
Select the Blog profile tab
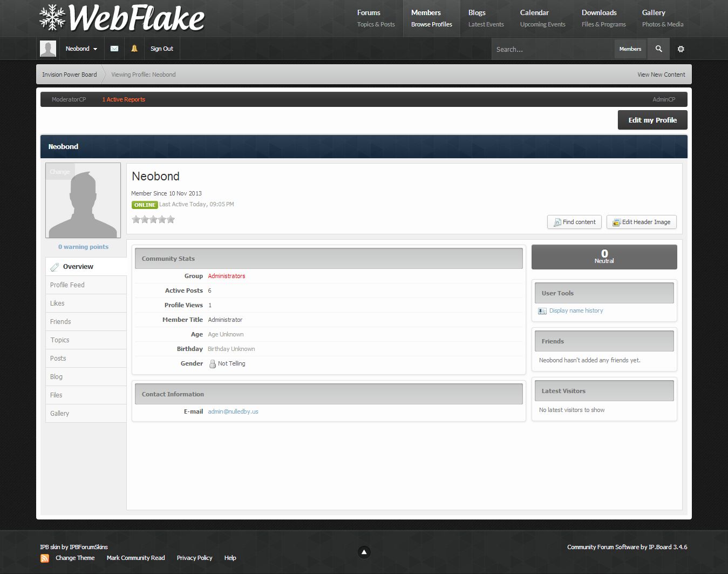pos(86,377)
